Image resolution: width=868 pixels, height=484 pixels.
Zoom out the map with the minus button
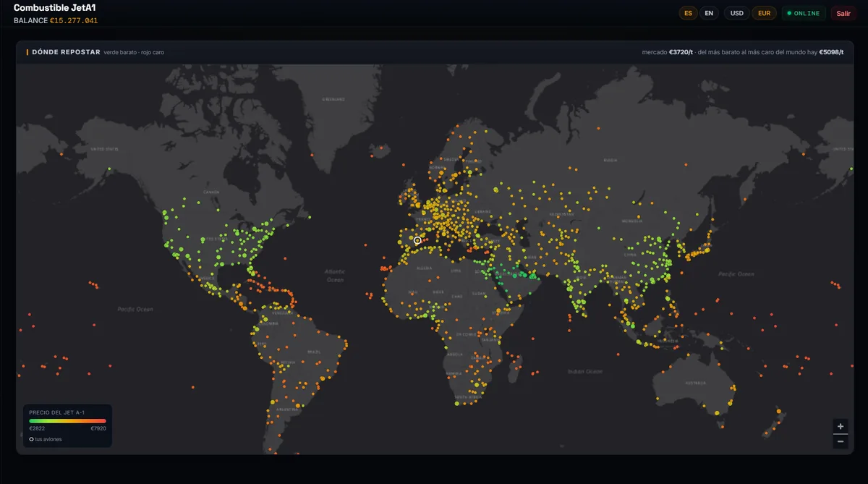pos(840,441)
